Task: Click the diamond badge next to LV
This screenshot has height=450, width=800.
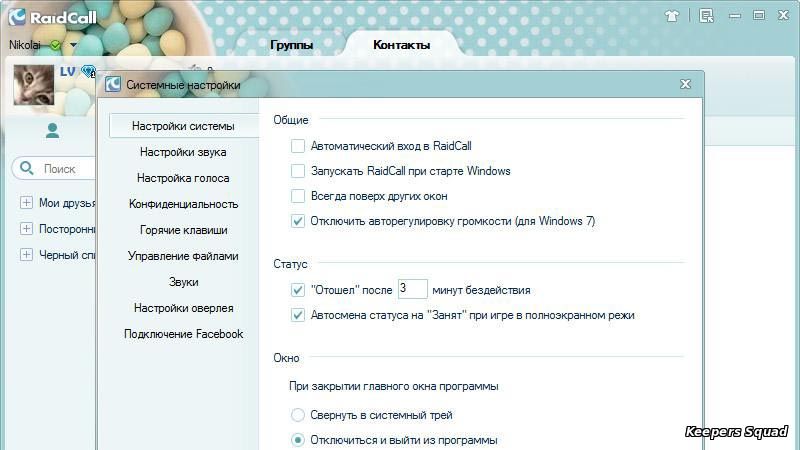Action: coord(89,71)
